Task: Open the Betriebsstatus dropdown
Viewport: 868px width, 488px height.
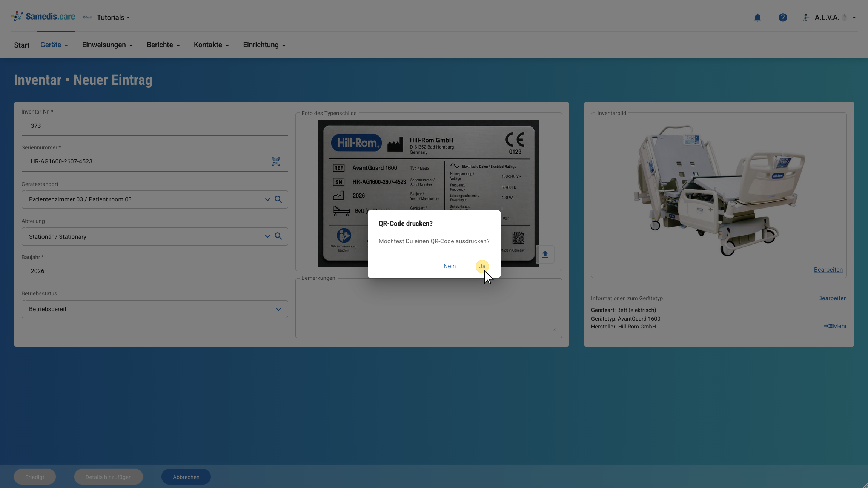Action: click(x=155, y=309)
